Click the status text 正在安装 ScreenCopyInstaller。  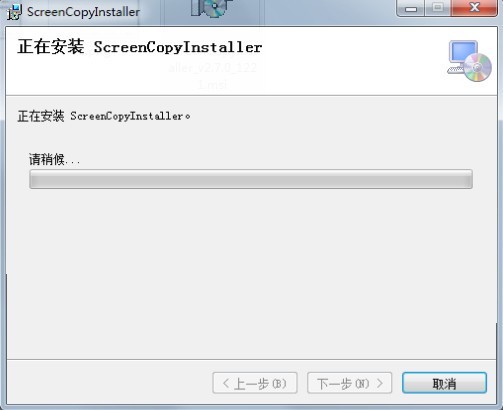coord(104,116)
